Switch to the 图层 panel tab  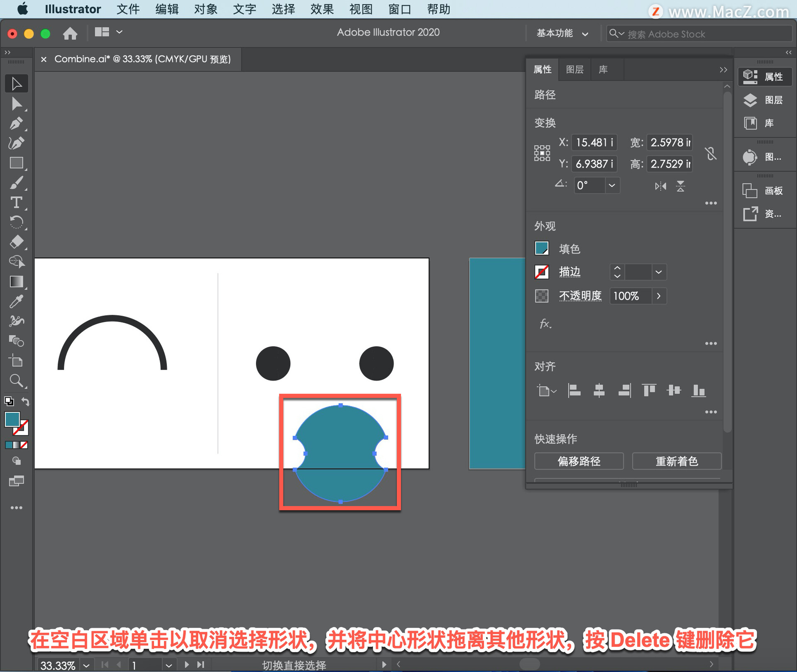[x=575, y=69]
